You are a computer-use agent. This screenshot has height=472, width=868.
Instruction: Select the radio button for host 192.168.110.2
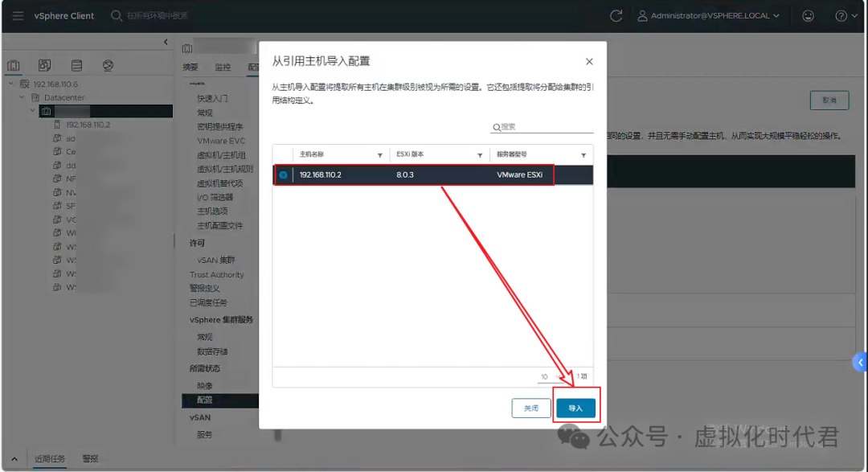click(x=285, y=174)
